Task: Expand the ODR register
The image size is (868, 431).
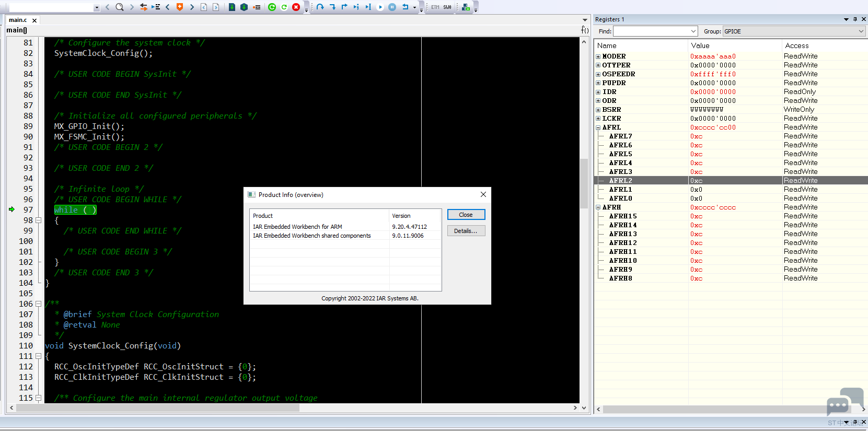Action: click(598, 101)
